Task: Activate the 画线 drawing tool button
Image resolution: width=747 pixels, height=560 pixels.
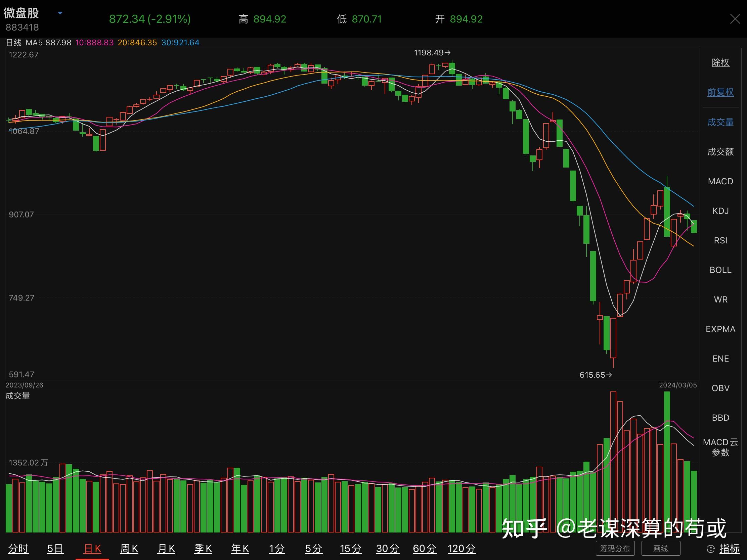Action: 661,549
